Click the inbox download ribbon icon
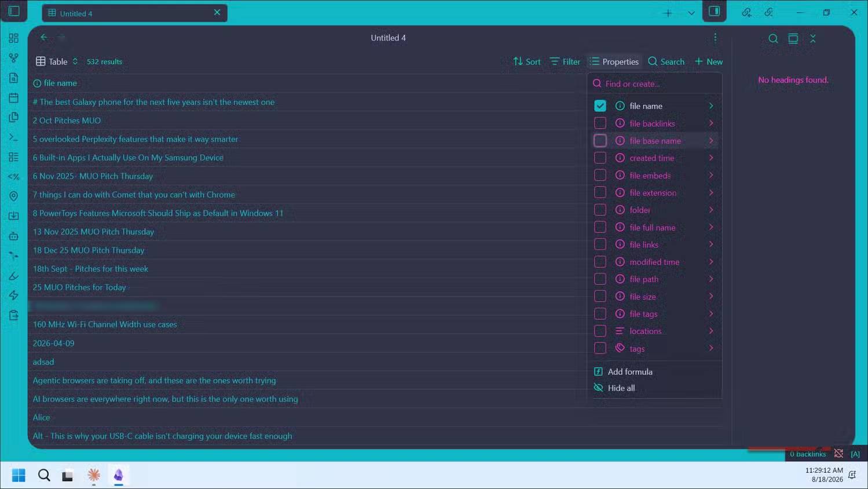This screenshot has width=868, height=489. point(14,216)
